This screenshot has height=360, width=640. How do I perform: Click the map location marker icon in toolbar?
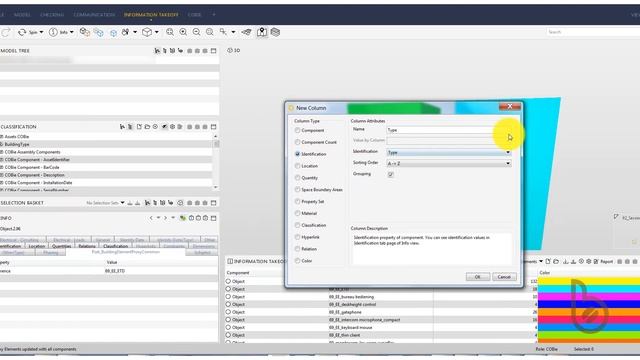point(262,32)
